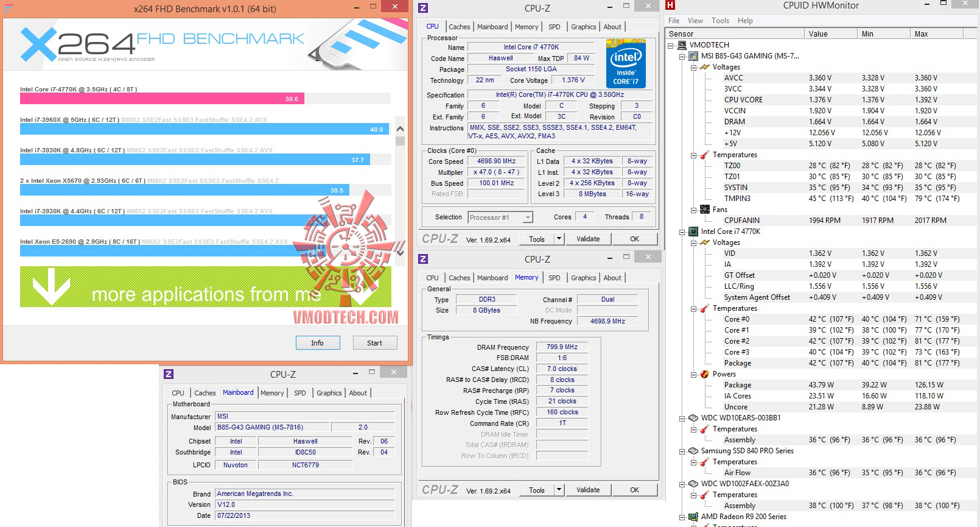Image resolution: width=980 pixels, height=527 pixels.
Task: Click the x264 FHD Benchmark title bar icon
Action: (x=9, y=9)
